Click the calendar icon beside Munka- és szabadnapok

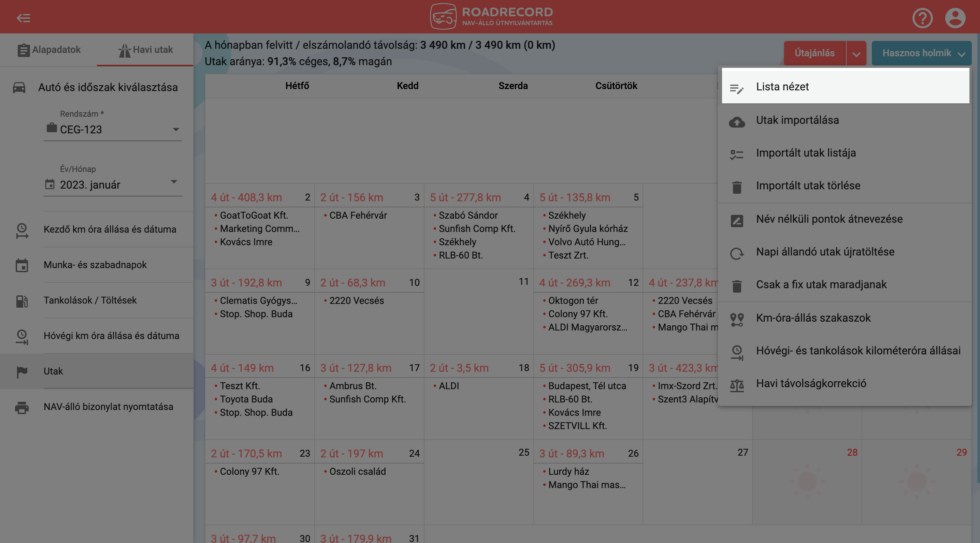pos(22,265)
